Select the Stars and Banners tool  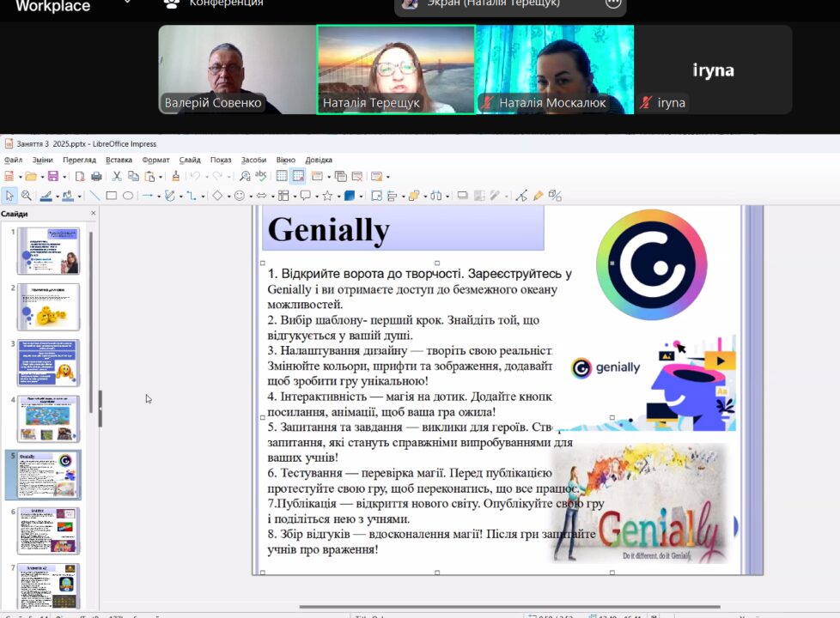click(x=327, y=196)
